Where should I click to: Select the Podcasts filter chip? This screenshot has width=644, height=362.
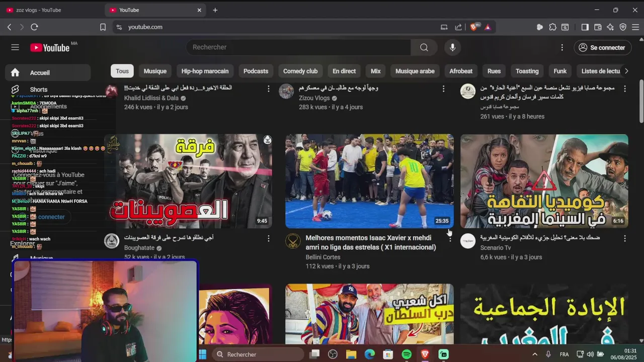click(256, 71)
